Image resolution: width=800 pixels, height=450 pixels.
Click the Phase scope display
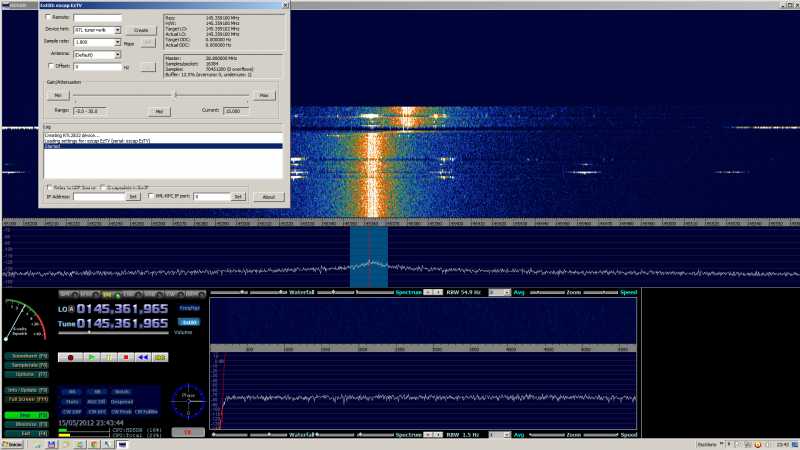click(186, 401)
